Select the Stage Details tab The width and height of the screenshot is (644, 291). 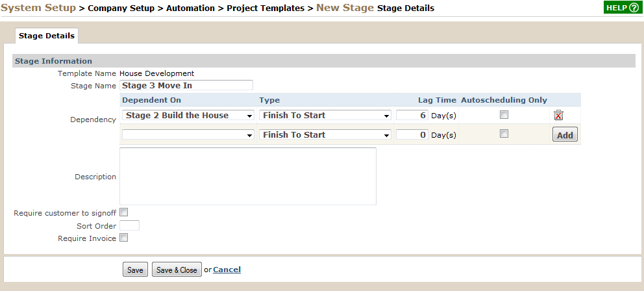pos(46,36)
